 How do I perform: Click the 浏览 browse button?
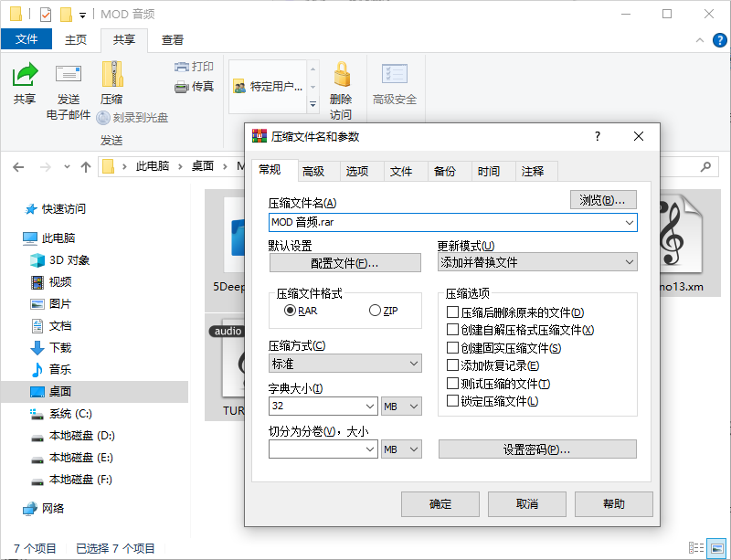[603, 199]
